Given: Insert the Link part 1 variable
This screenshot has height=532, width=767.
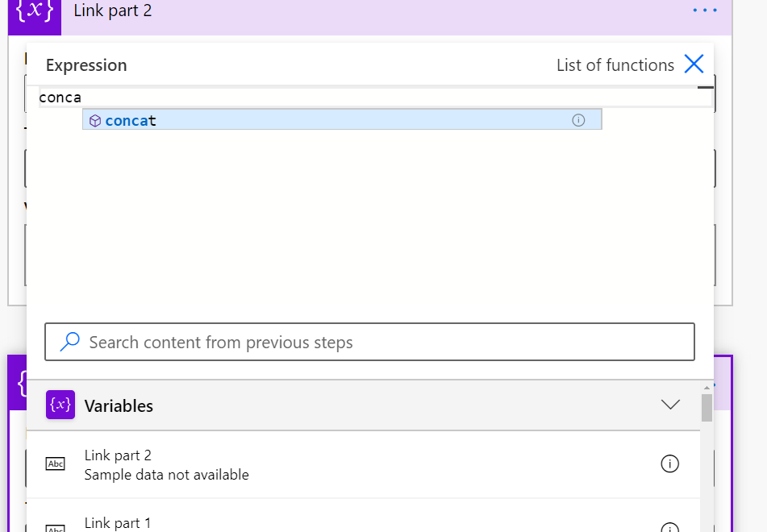Looking at the screenshot, I should tap(118, 523).
